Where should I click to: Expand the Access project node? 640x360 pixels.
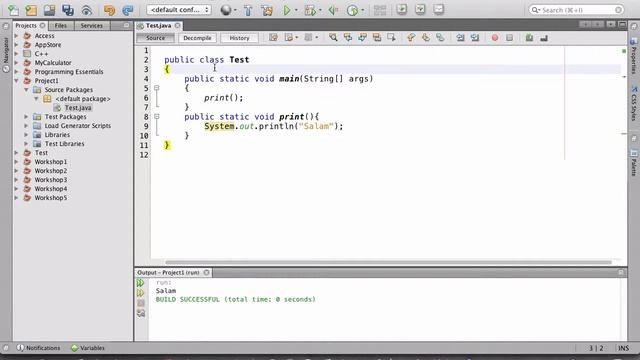point(16,36)
